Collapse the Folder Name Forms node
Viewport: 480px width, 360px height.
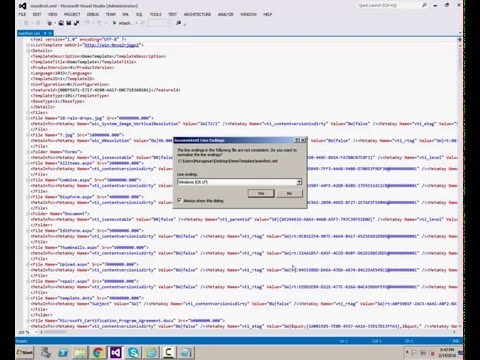28,152
